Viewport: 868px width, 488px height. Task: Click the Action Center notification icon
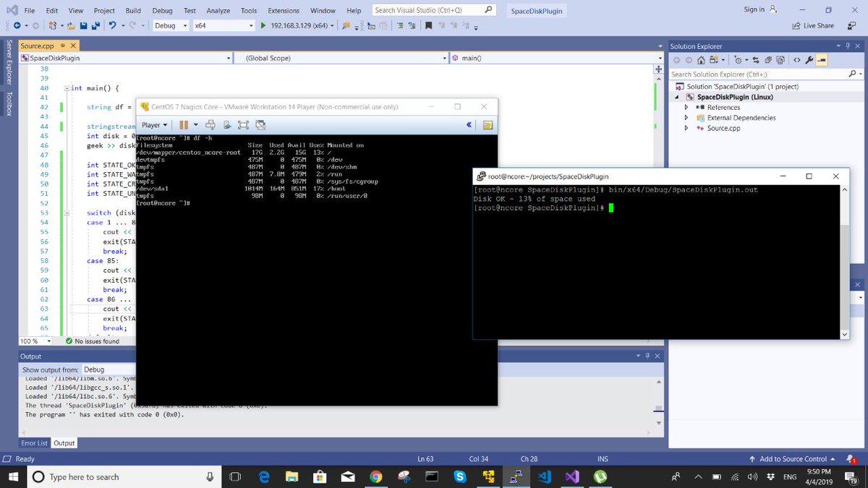[x=852, y=477]
